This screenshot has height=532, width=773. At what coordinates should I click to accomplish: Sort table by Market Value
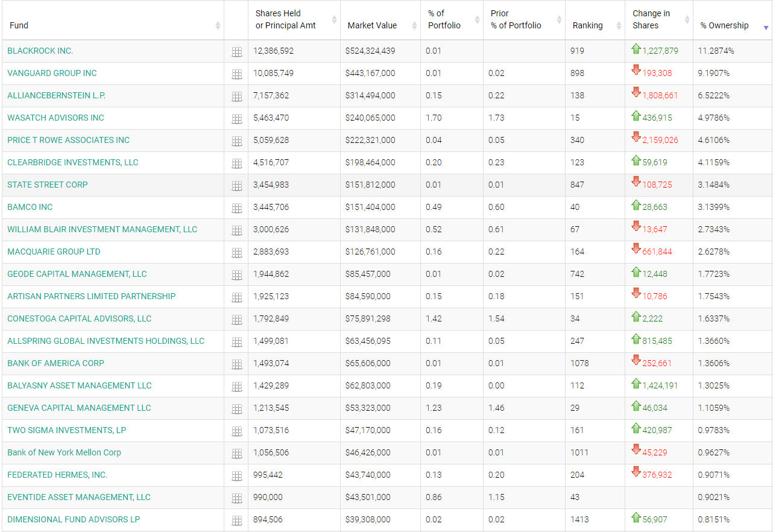click(380, 21)
